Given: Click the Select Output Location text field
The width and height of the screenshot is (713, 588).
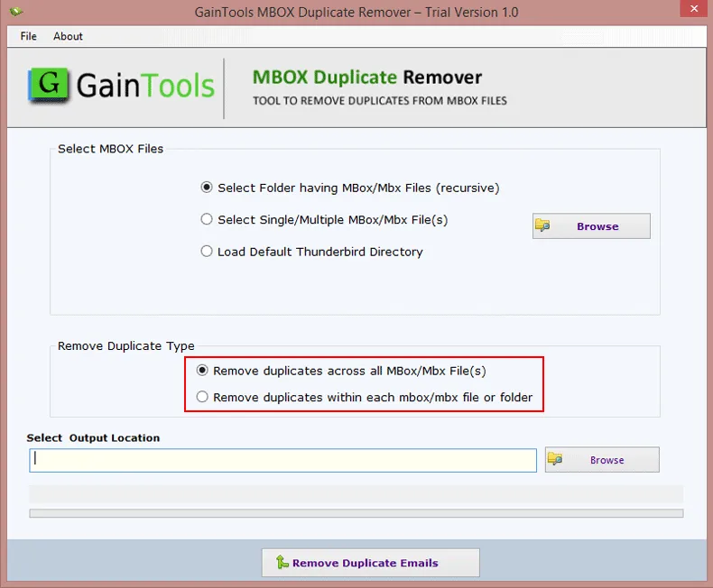Looking at the screenshot, I should pyautogui.click(x=283, y=460).
